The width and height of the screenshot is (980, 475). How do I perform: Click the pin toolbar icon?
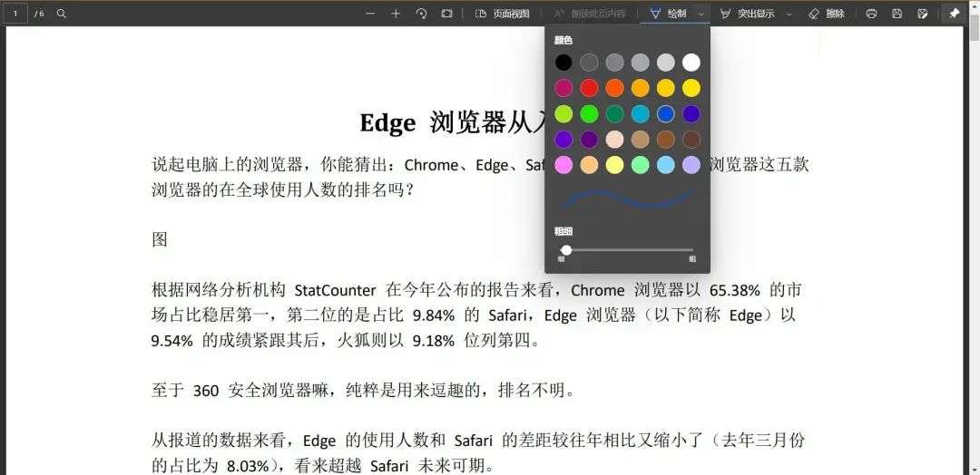tap(955, 13)
